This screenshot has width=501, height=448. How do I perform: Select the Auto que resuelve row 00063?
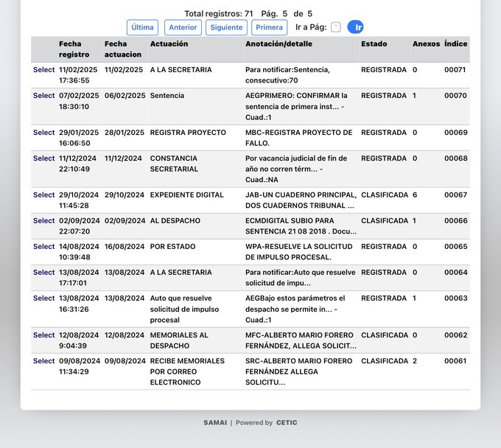click(43, 298)
